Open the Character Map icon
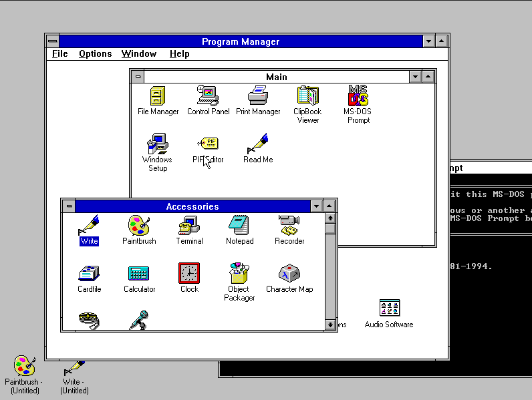Screen dimensions: 532x400 pyautogui.click(x=289, y=274)
